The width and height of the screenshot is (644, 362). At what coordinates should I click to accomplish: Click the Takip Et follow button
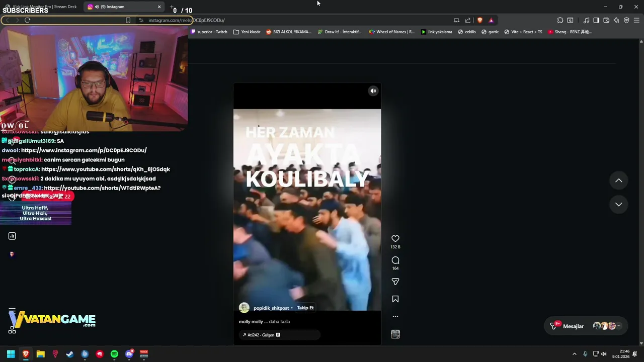[x=305, y=308]
